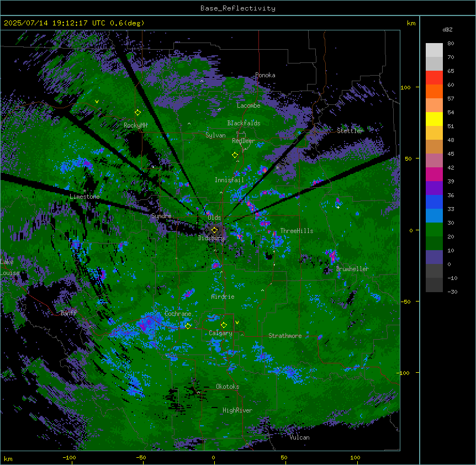This screenshot has height=465, width=476.
Task: Click the Didsbury town label
Action: [x=211, y=238]
